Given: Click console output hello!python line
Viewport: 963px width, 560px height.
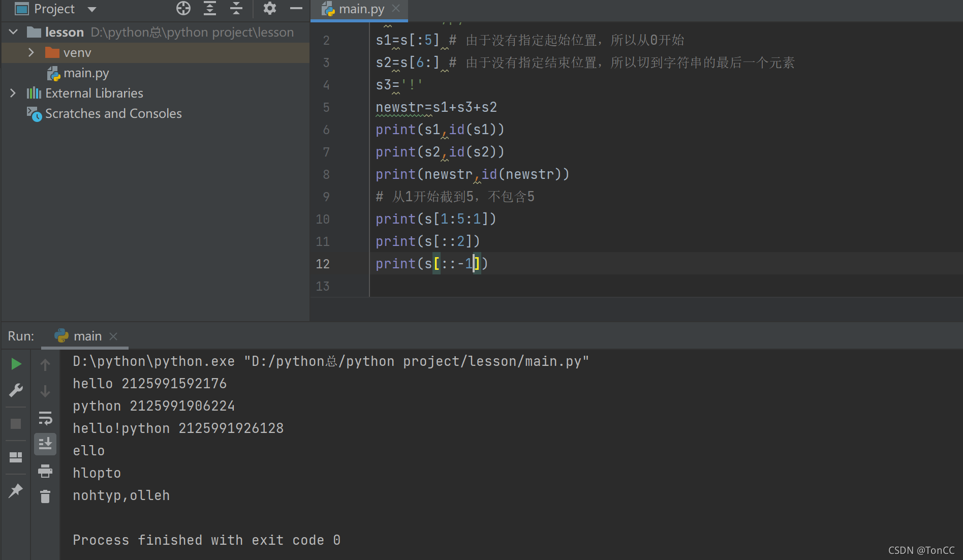Looking at the screenshot, I should coord(178,428).
